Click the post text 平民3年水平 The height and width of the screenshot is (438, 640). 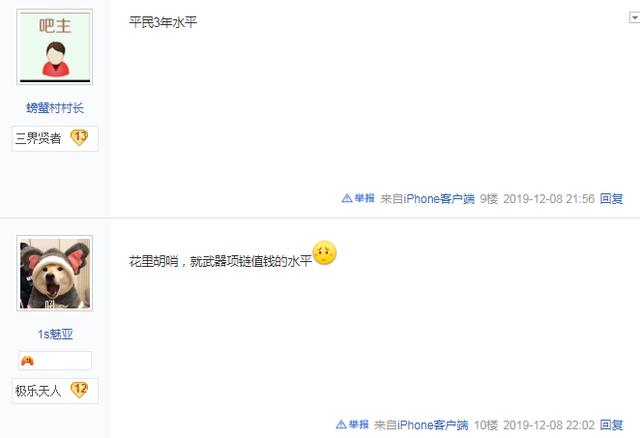click(x=163, y=22)
